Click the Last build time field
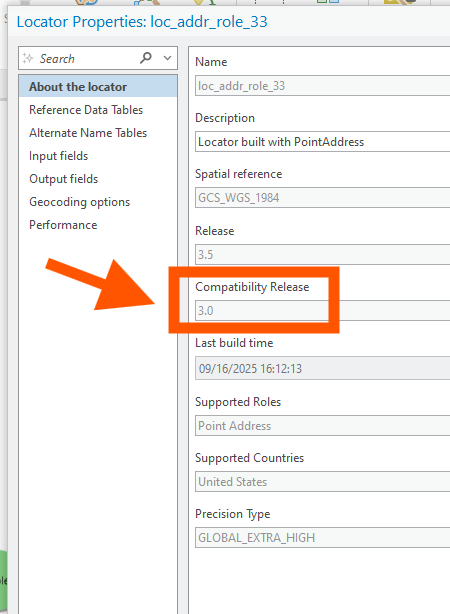This screenshot has width=450, height=614. pyautogui.click(x=322, y=368)
